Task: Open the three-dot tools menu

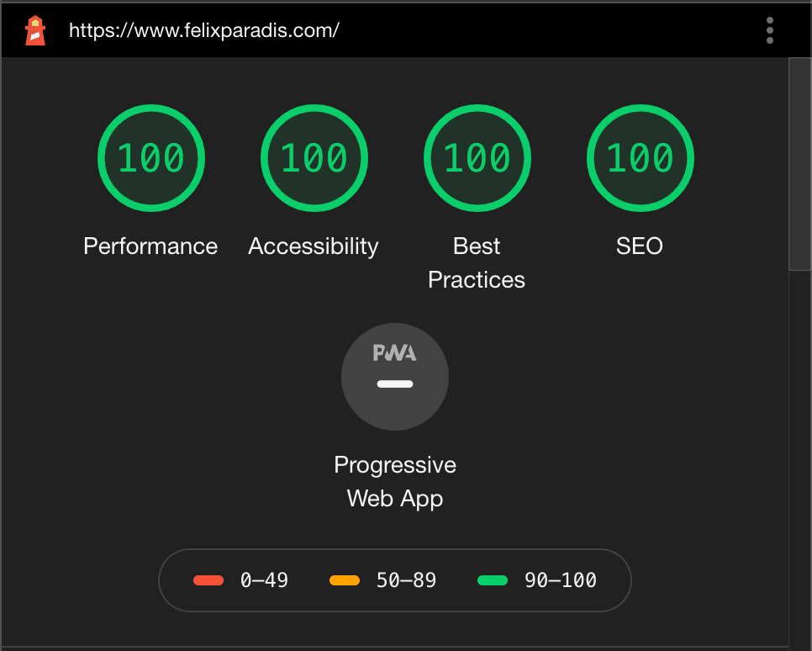Action: click(x=769, y=30)
